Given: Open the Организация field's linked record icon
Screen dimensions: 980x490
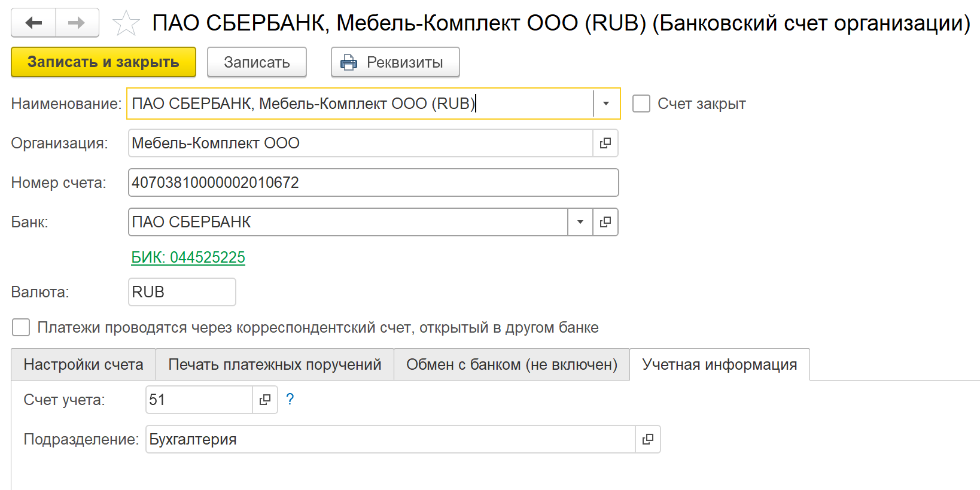Looking at the screenshot, I should tap(605, 143).
